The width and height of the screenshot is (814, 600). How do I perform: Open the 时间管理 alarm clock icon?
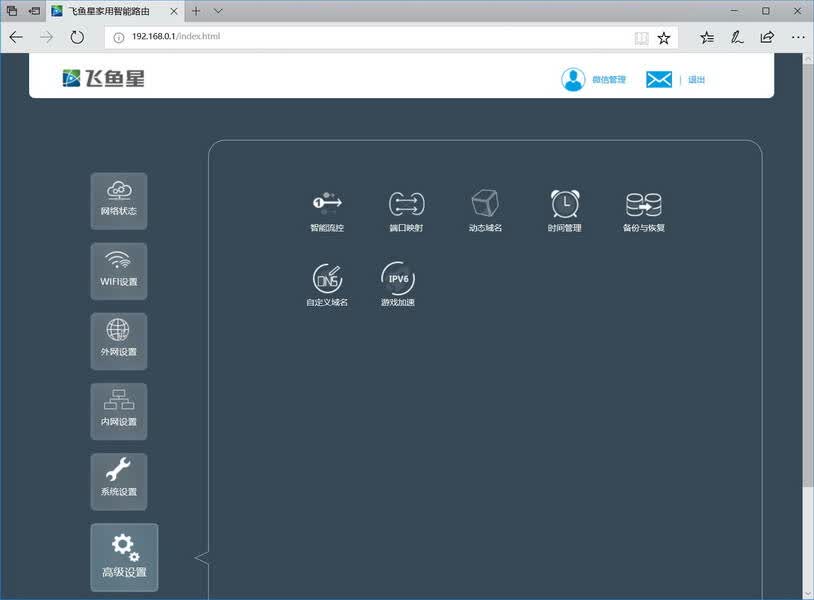tap(565, 203)
